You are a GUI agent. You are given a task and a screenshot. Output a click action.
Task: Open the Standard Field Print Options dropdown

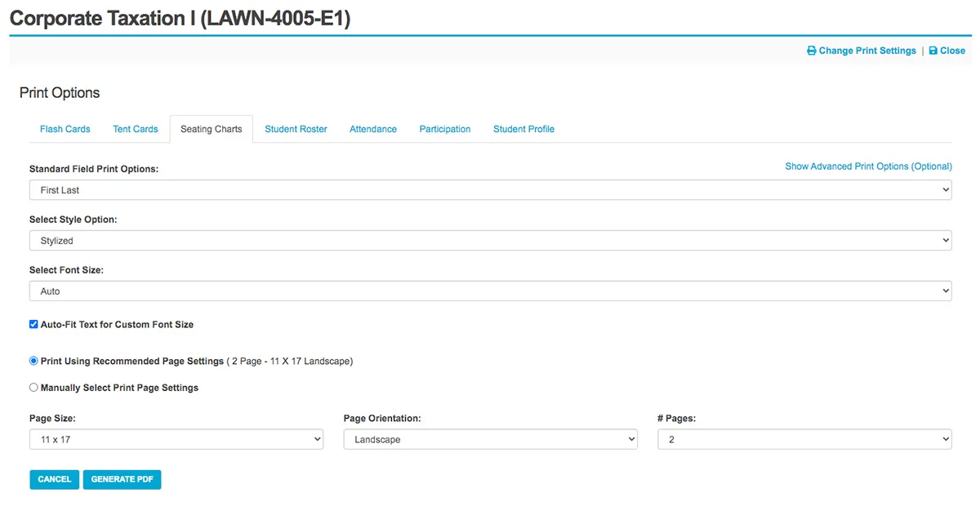coord(490,190)
